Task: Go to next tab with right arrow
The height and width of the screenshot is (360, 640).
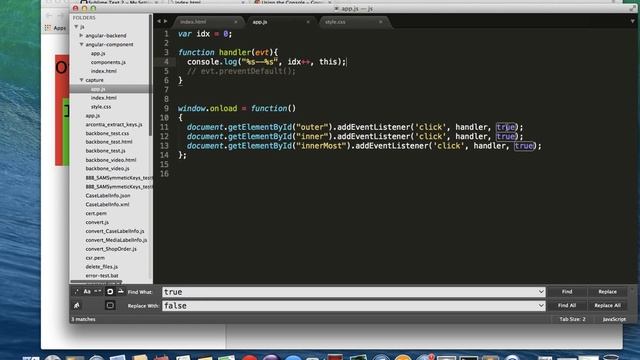Action: 165,21
